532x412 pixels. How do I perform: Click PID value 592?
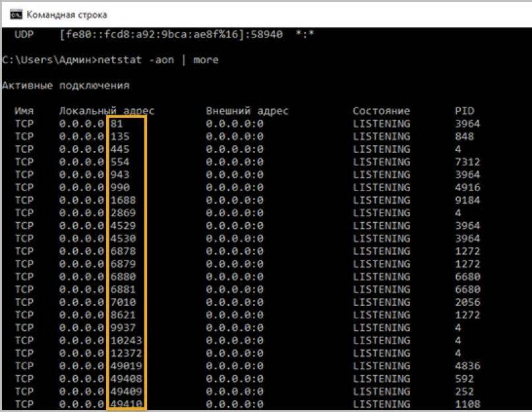tap(465, 379)
